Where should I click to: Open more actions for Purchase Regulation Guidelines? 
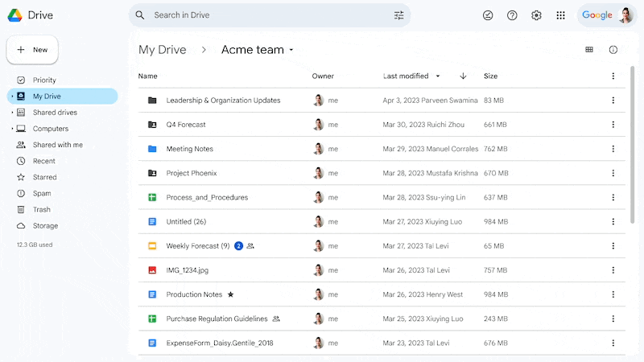point(613,319)
